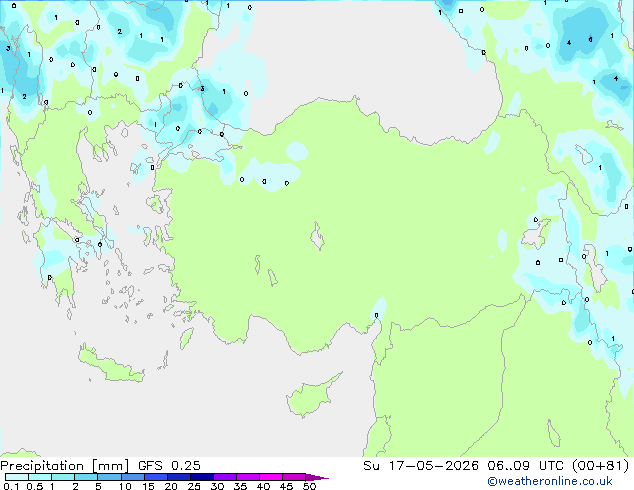This screenshot has height=490, width=634.
Task: Click the central Turkey salt lake outline
Action: pyautogui.click(x=317, y=236)
